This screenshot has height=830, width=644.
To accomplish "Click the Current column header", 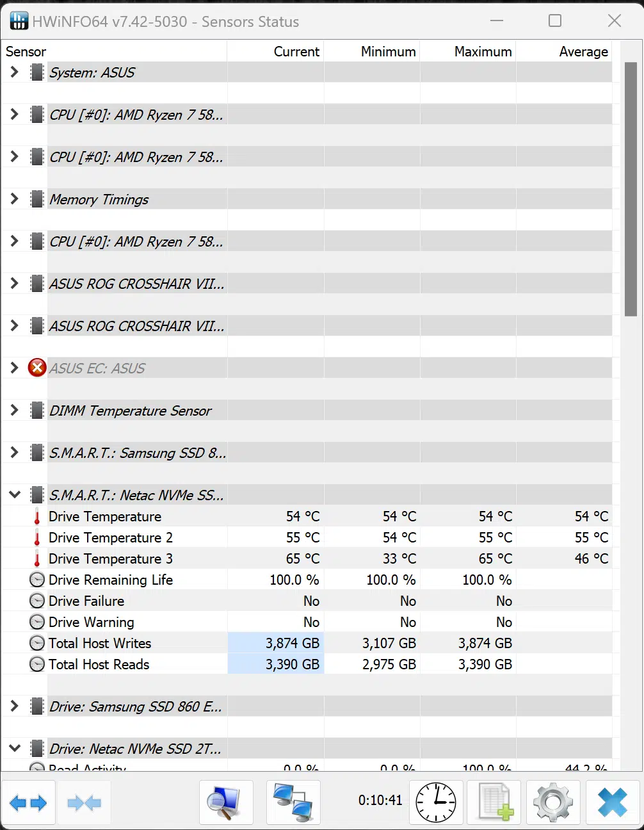I will (296, 52).
